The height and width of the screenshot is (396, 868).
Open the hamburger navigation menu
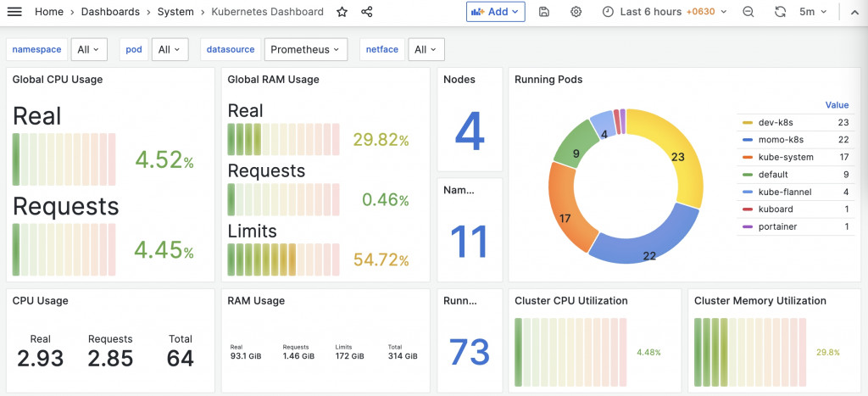coord(14,11)
